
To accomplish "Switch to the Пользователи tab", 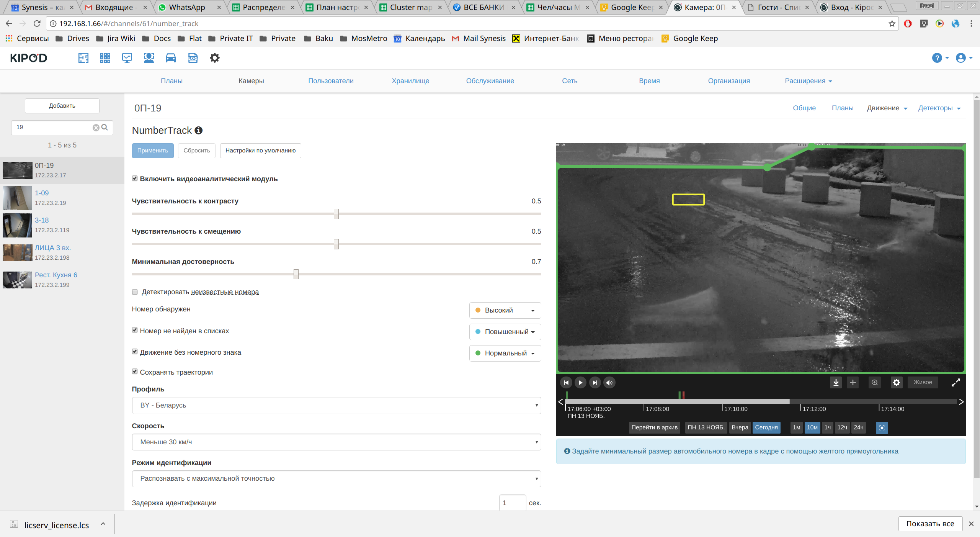I will coord(331,81).
